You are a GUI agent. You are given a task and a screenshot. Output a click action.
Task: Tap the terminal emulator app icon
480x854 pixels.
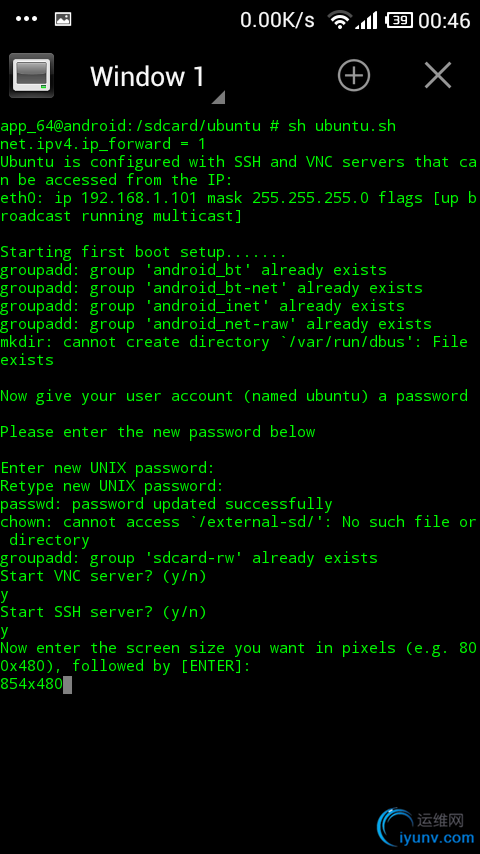32,75
